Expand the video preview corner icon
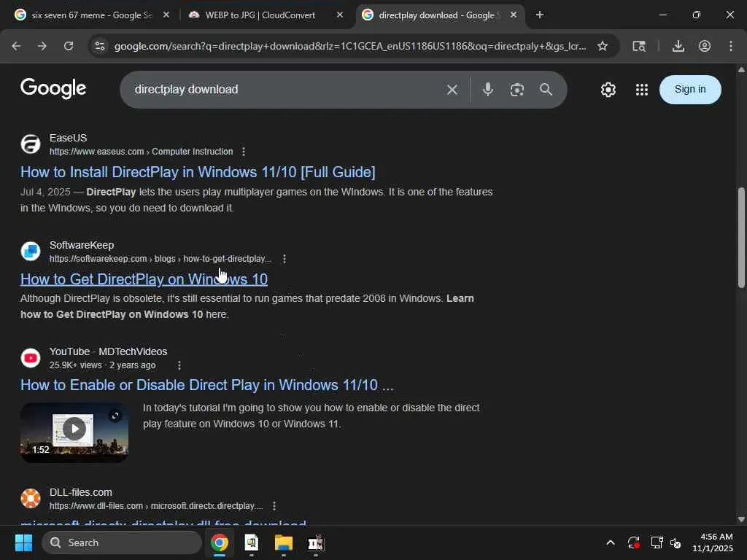The image size is (747, 560). tap(115, 416)
